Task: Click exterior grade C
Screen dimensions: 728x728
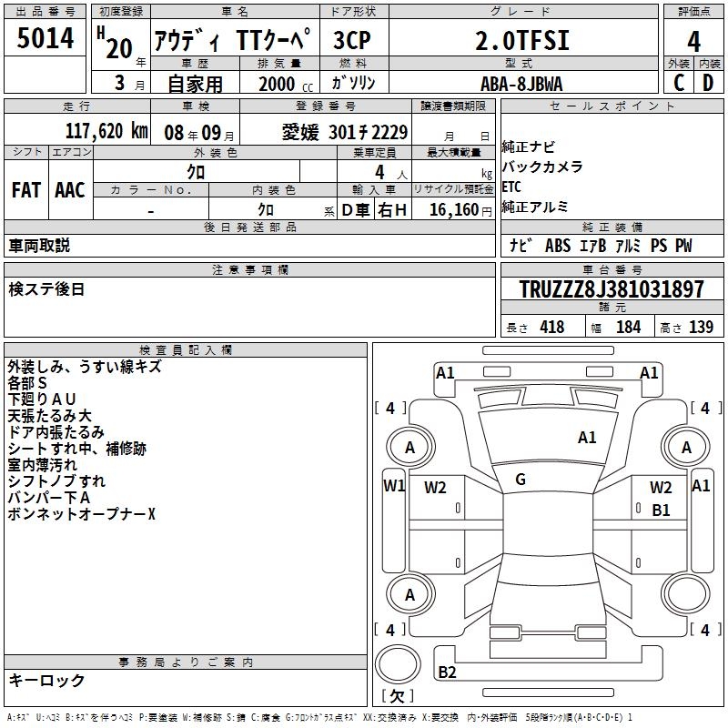Action: click(x=679, y=83)
